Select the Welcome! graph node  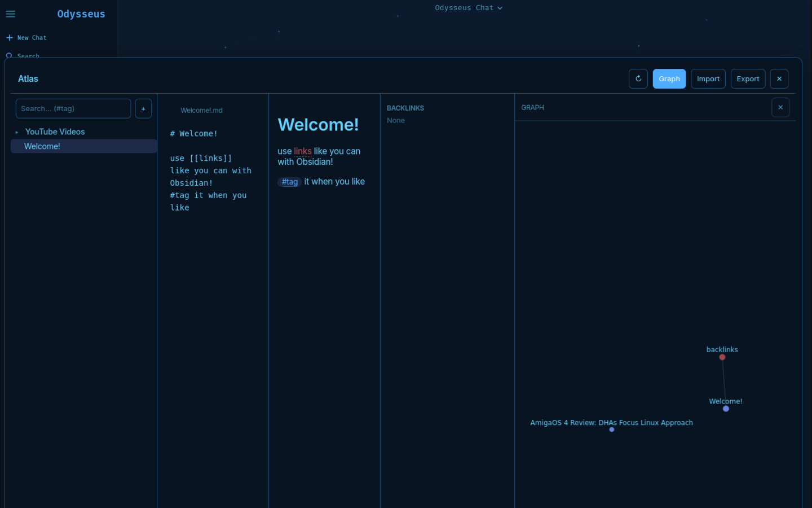(x=726, y=409)
